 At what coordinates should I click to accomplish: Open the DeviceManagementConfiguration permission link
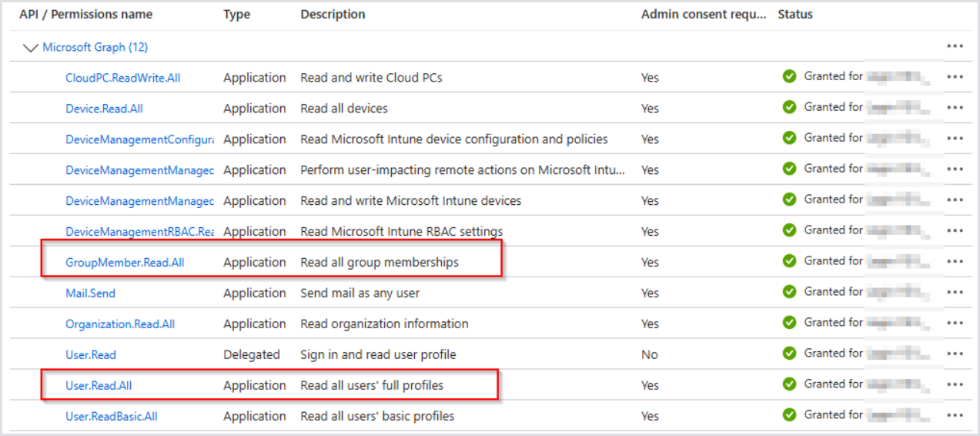pyautogui.click(x=139, y=139)
